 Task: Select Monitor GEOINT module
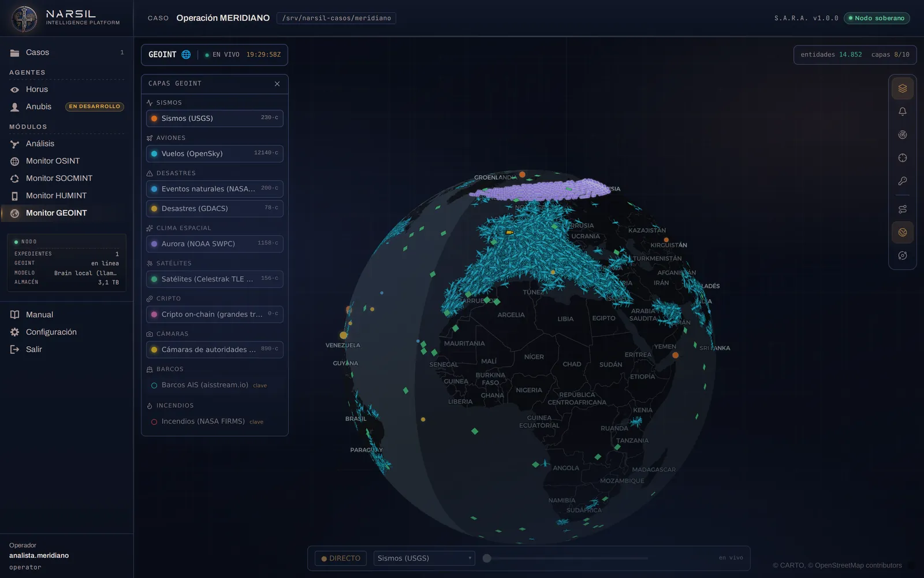click(x=67, y=213)
